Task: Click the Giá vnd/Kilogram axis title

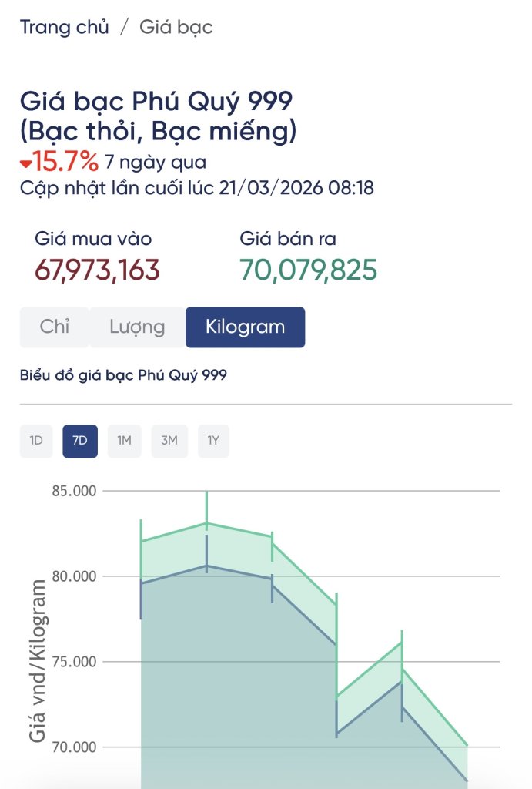Action: pos(38,661)
